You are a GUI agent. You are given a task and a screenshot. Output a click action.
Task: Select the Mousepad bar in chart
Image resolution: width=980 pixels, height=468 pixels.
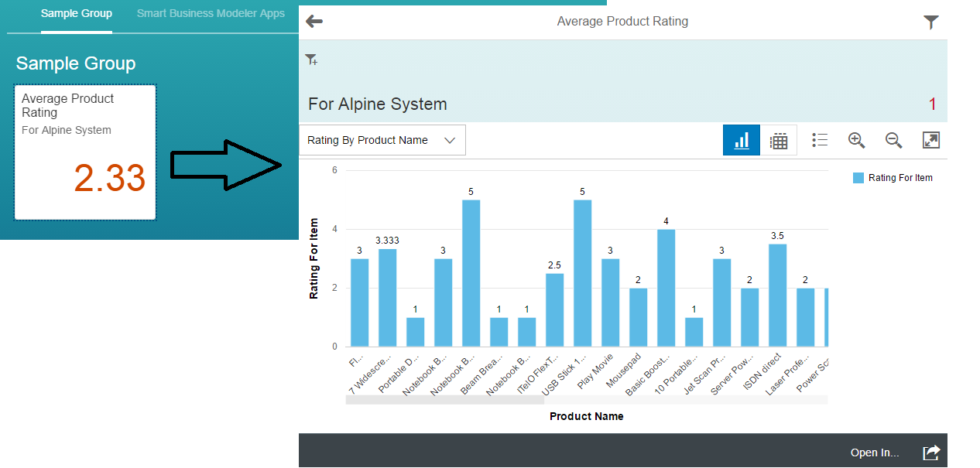(639, 317)
